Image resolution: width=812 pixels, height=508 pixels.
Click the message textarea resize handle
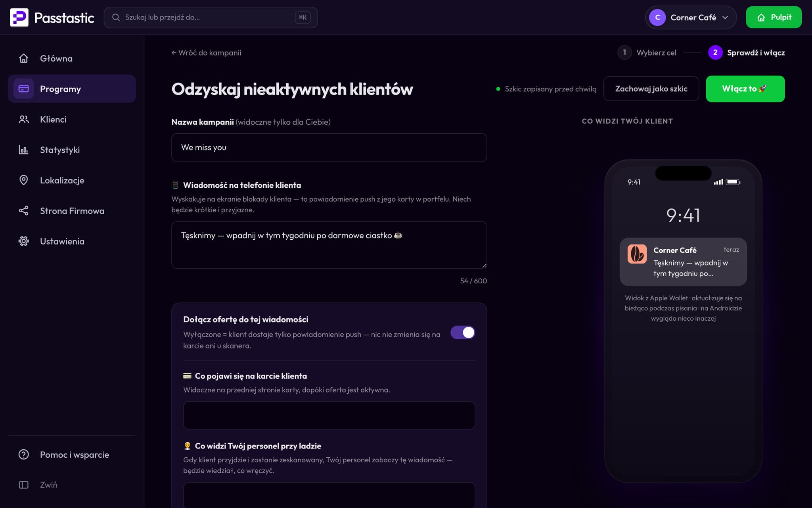(x=484, y=266)
